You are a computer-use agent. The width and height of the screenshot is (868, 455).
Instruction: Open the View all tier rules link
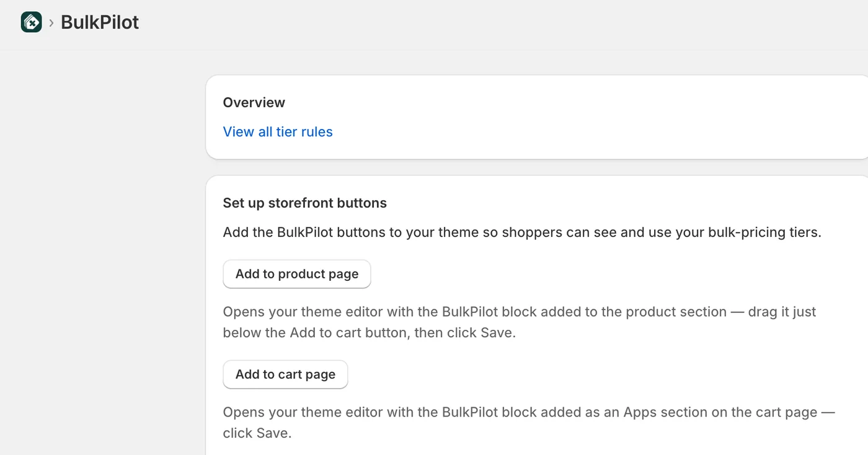pyautogui.click(x=278, y=131)
